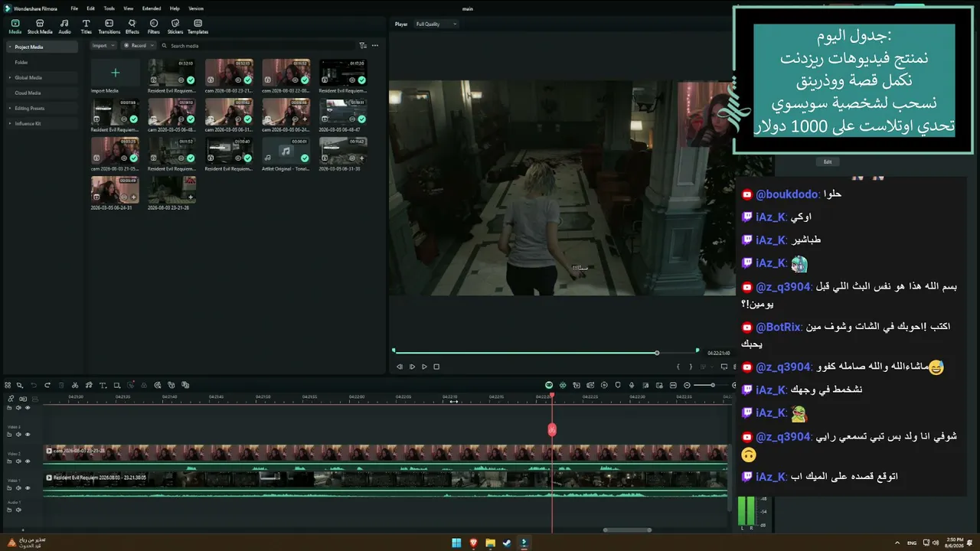The height and width of the screenshot is (551, 980).
Task: Select the Crop tool in the timeline toolbar
Action: pyautogui.click(x=116, y=385)
